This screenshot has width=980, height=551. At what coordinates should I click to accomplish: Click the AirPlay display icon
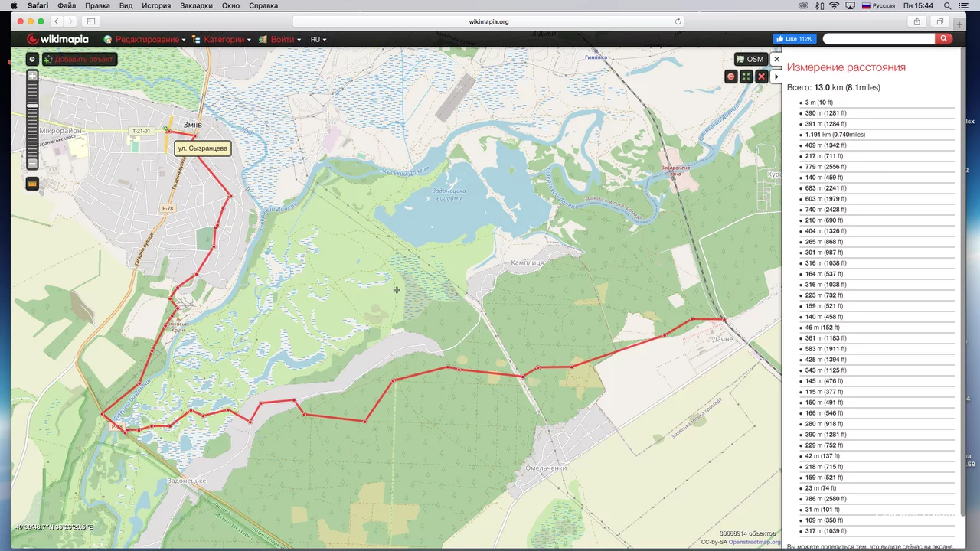[x=851, y=5]
